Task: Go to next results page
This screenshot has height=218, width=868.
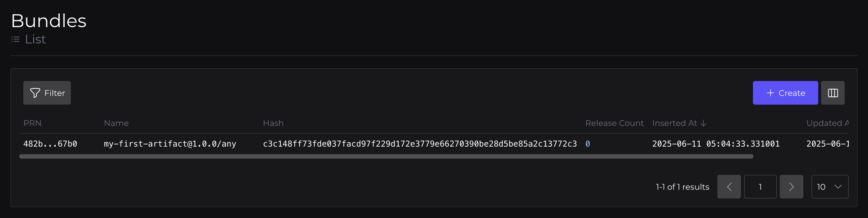Action: click(791, 187)
